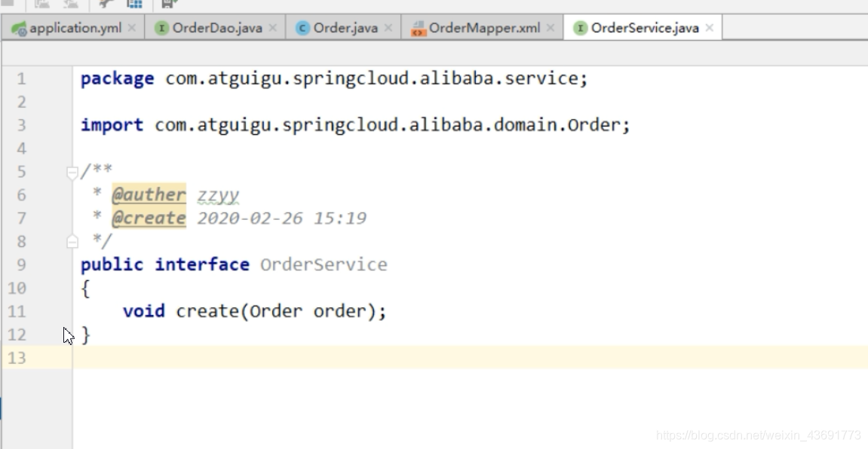Viewport: 868px width, 449px height.
Task: Click the OrderService interface name
Action: tap(324, 264)
